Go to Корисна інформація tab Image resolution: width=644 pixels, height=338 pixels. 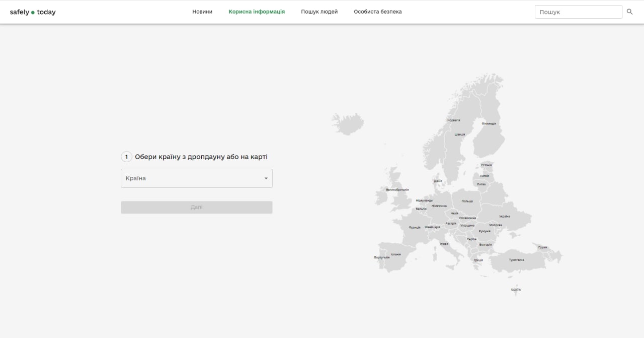click(x=257, y=12)
